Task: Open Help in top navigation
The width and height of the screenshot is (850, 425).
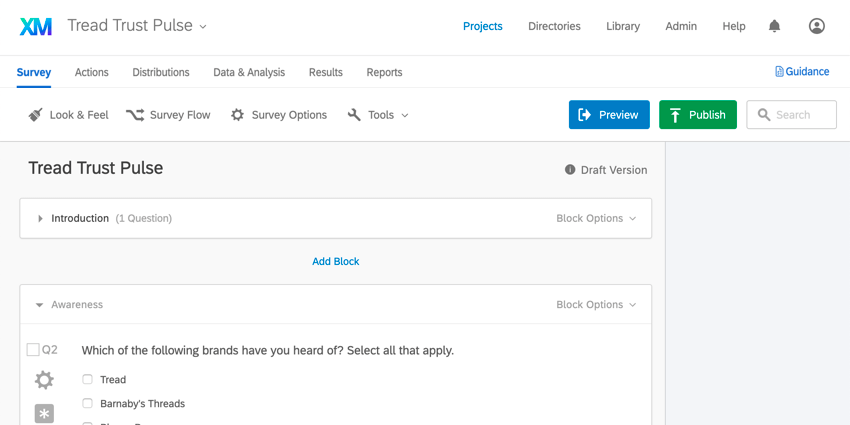Action: (x=733, y=26)
